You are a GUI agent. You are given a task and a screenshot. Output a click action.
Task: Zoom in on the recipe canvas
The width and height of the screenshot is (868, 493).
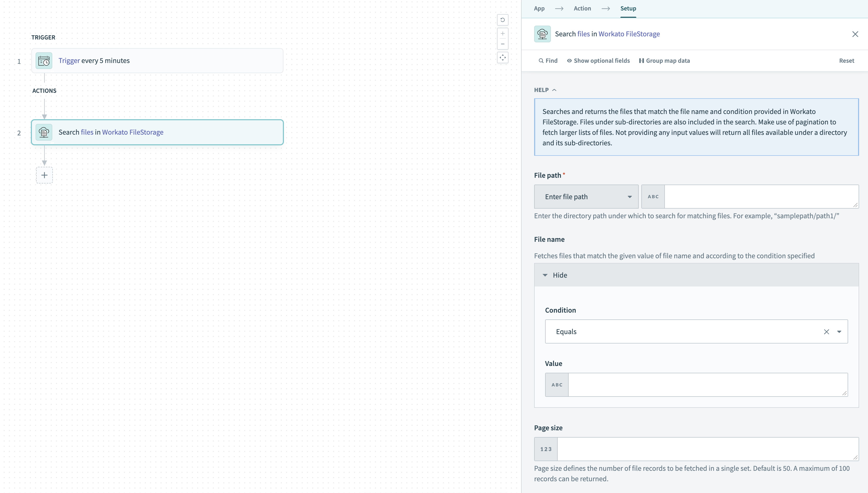502,33
